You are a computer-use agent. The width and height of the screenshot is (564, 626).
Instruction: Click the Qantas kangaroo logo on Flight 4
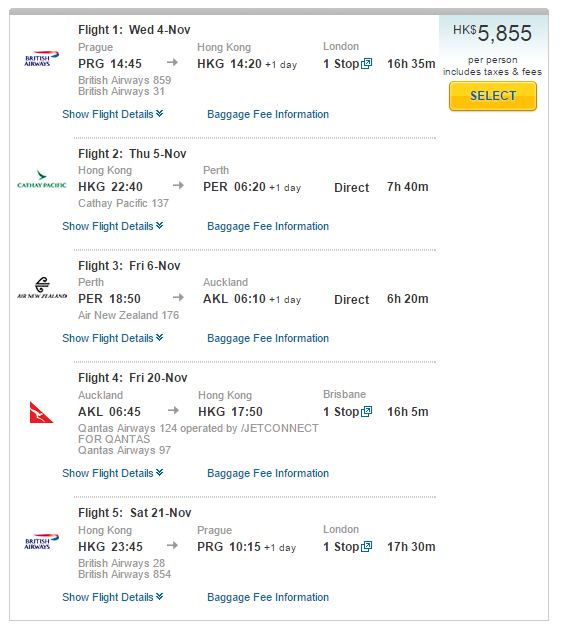pyautogui.click(x=41, y=412)
